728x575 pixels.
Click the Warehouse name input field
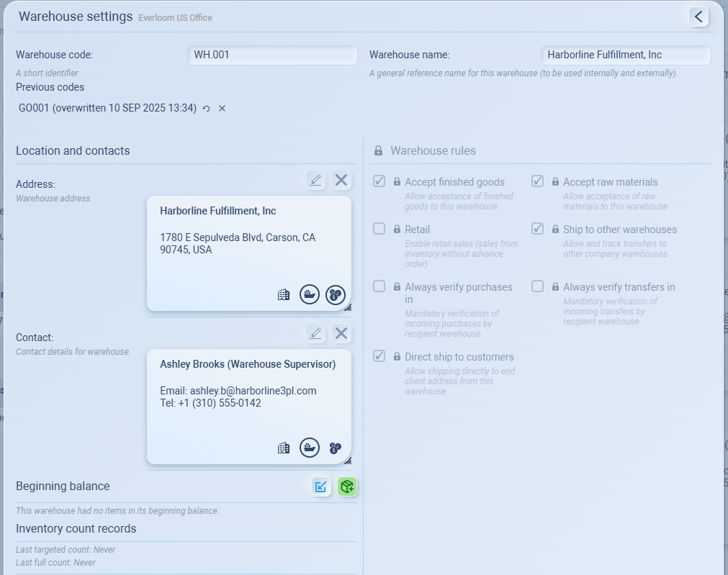625,55
